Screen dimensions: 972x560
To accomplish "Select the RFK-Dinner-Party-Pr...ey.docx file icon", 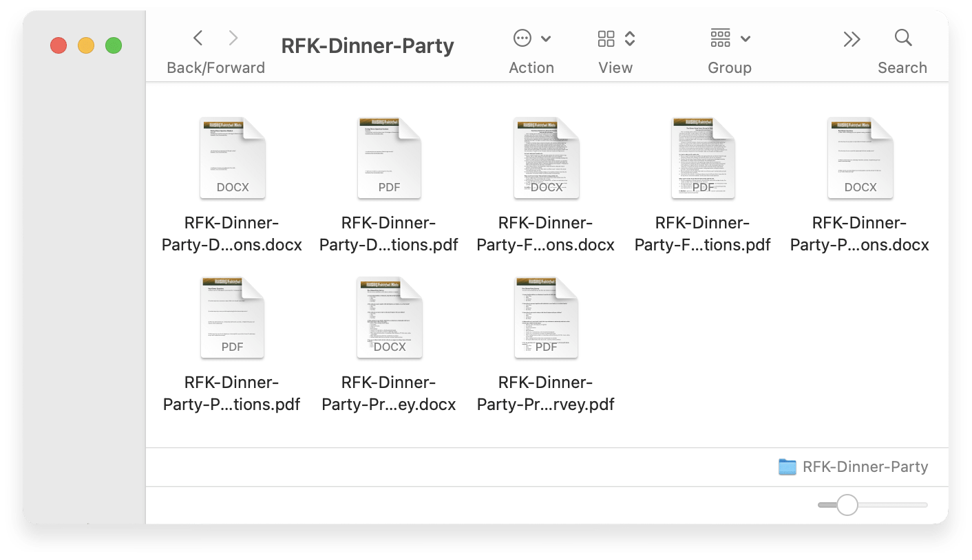I will pyautogui.click(x=390, y=318).
